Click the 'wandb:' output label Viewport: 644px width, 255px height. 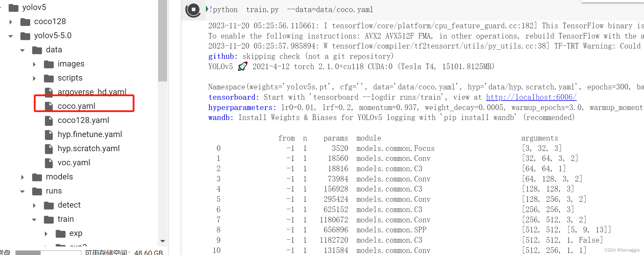[x=221, y=117]
